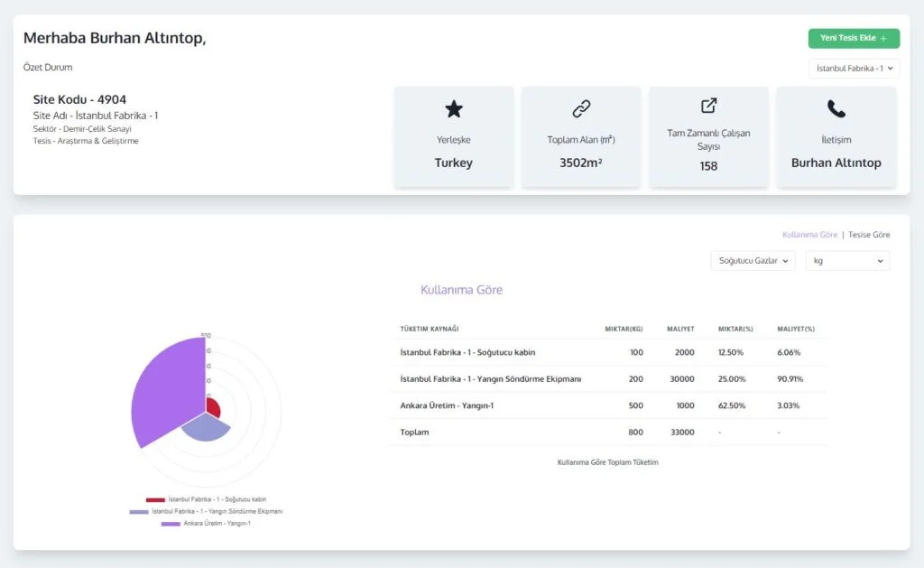
Task: Open the İstanbul Fabrika - 1 facility dropdown
Action: (x=854, y=68)
